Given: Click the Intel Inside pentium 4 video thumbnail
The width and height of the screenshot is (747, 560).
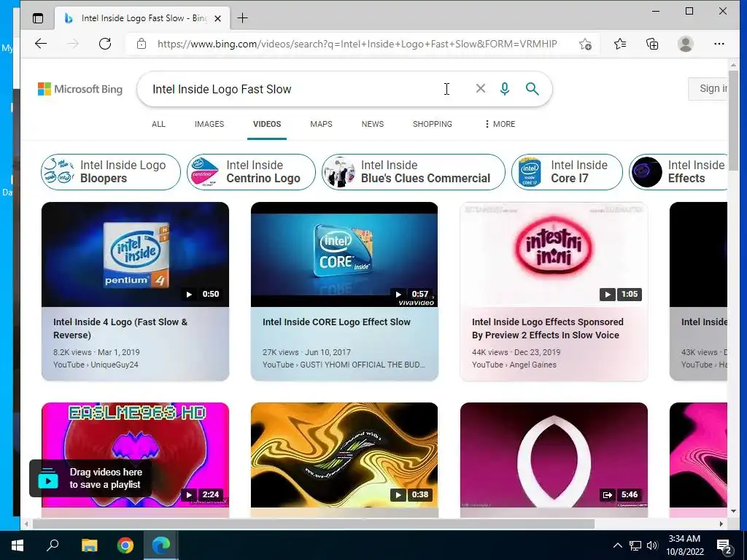Looking at the screenshot, I should [x=135, y=254].
